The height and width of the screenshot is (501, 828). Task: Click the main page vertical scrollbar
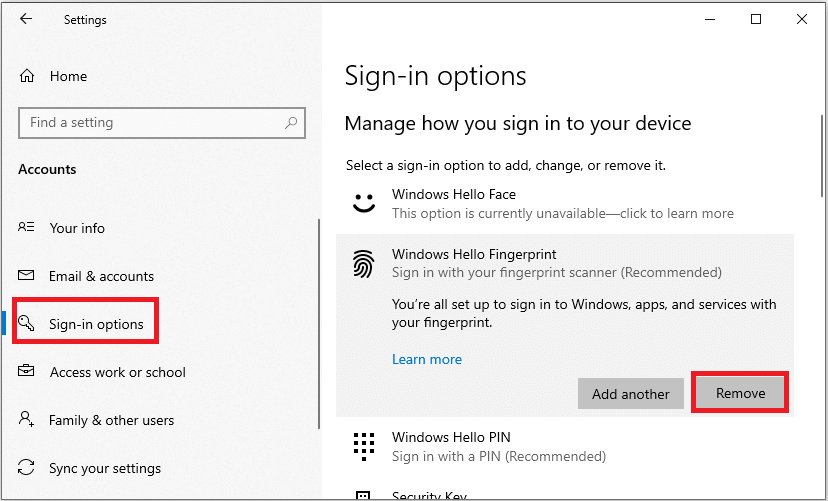pyautogui.click(x=823, y=156)
